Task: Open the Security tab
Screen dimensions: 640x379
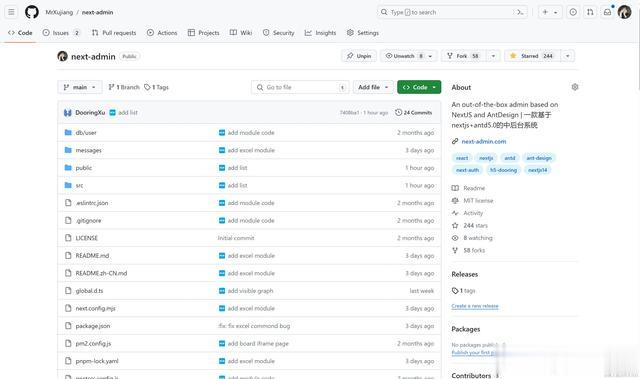Action: coord(278,33)
